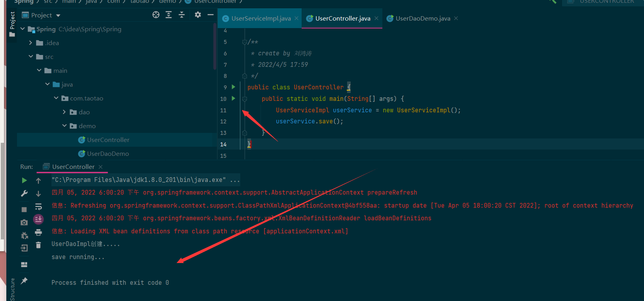Open the Structure sidebar tool tab

pos(12,290)
